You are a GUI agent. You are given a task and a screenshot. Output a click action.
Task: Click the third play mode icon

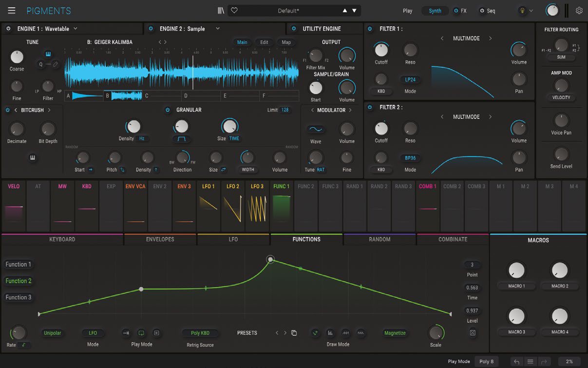(x=156, y=333)
